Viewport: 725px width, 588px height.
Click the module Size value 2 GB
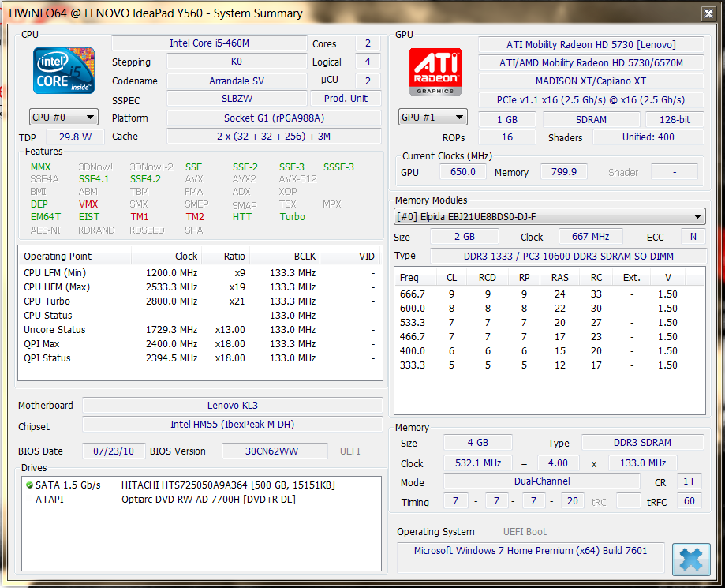(x=465, y=237)
